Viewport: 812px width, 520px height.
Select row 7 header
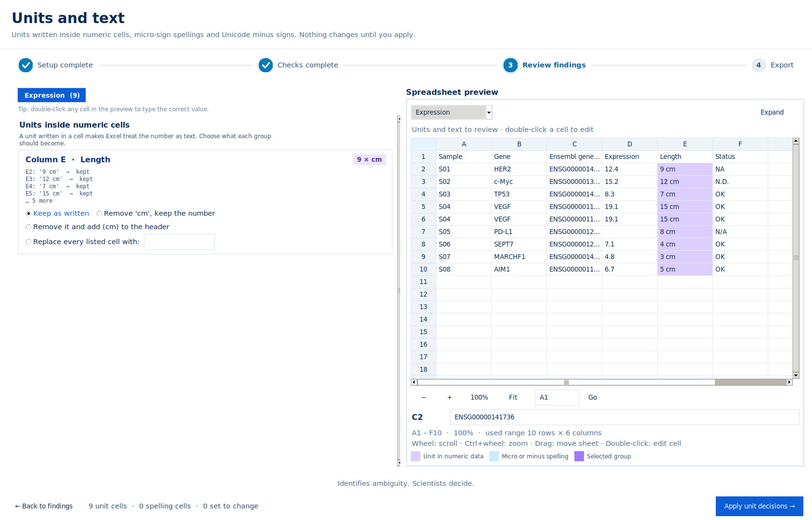(423, 232)
